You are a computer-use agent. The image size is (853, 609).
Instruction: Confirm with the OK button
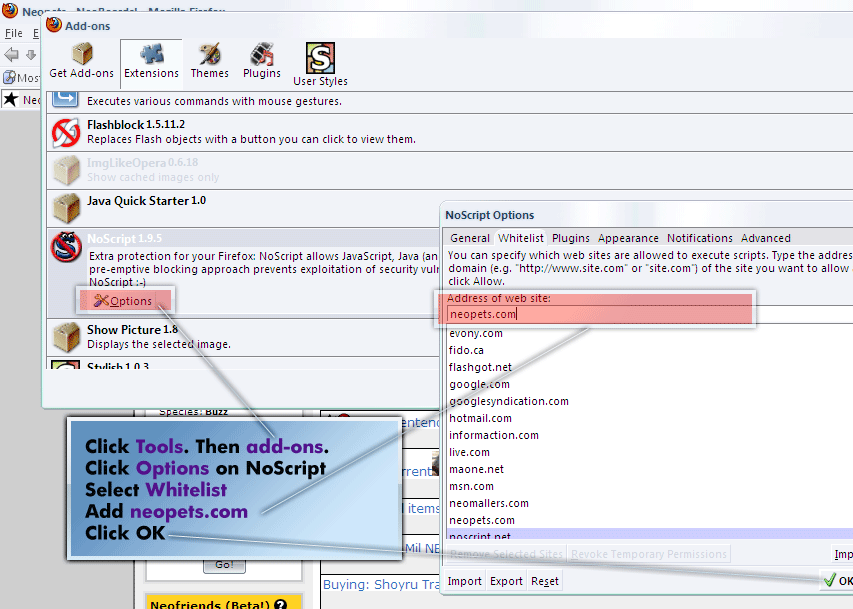pos(838,580)
